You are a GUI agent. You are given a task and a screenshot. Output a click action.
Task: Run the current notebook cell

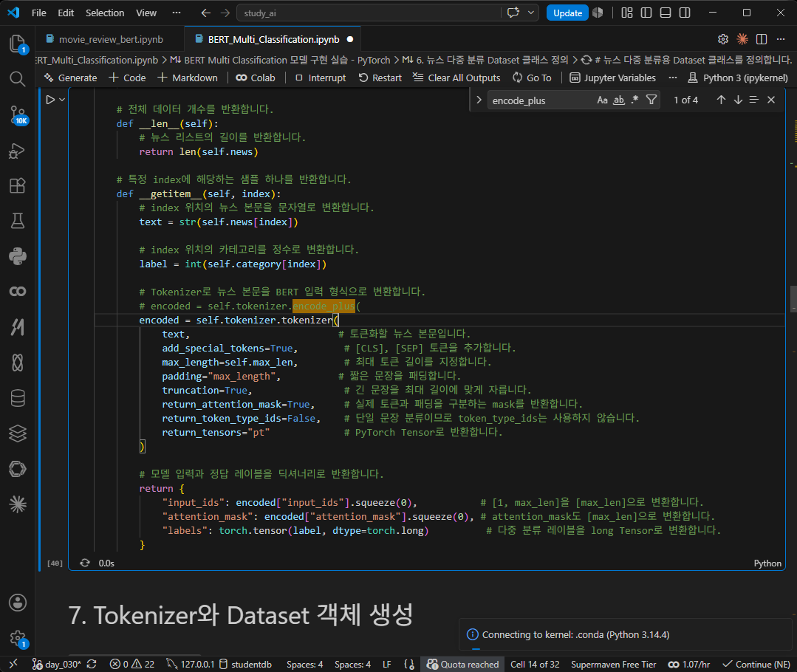(50, 100)
